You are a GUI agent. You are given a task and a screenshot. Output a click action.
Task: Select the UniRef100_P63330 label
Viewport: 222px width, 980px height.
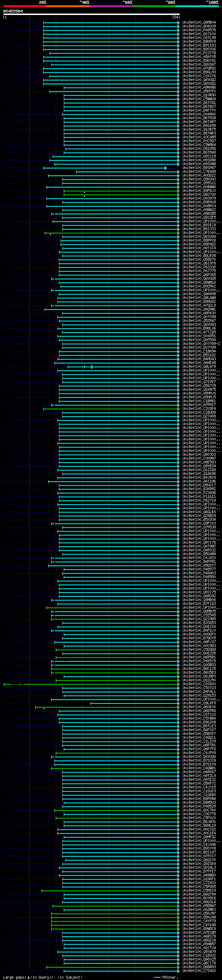199,267
